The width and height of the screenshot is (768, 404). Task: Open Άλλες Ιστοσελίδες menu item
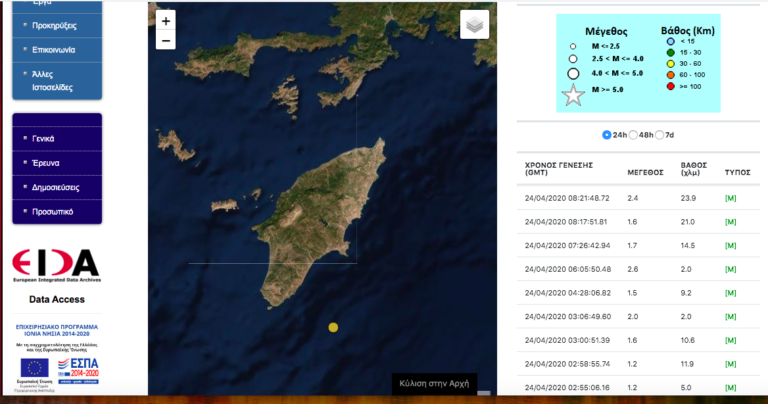click(52, 81)
